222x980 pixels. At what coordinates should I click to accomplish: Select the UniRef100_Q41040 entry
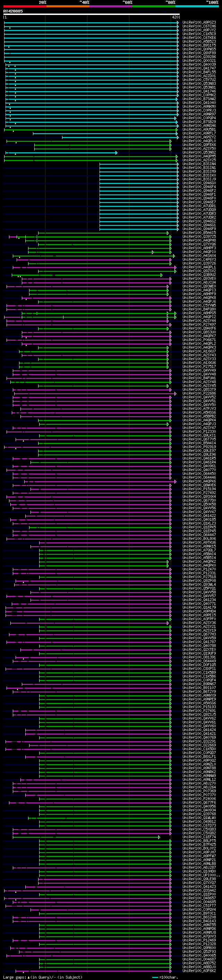click(199, 103)
